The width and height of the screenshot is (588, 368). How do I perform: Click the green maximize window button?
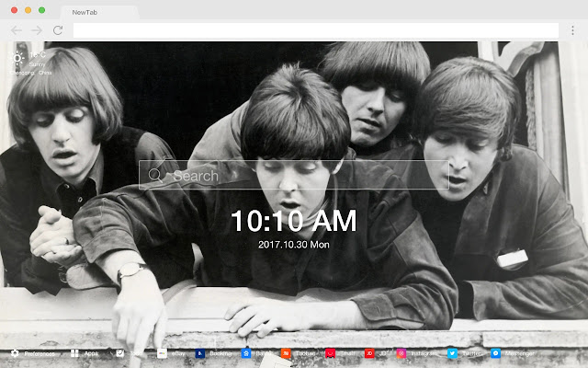(x=42, y=10)
